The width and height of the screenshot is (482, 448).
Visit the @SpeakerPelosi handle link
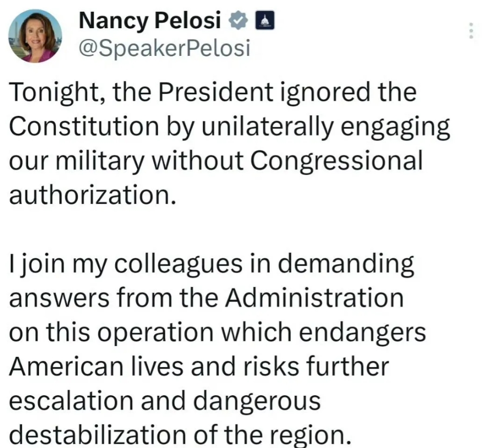coord(164,48)
